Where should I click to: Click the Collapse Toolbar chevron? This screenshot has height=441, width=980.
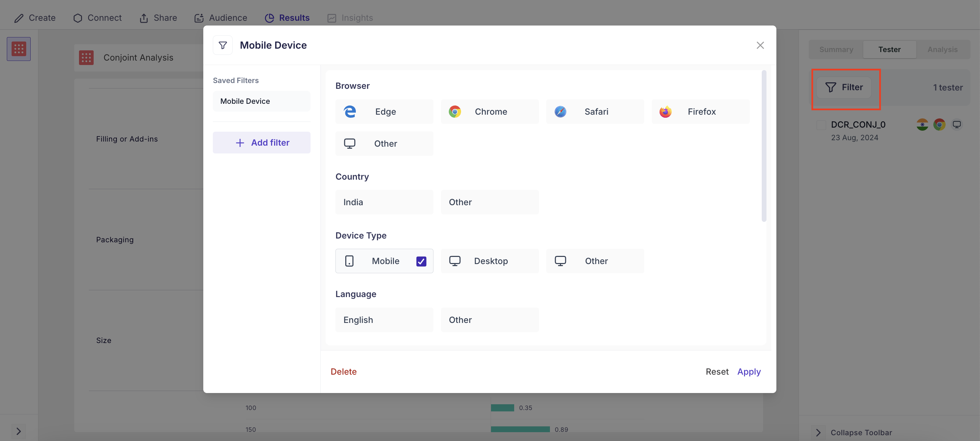click(818, 432)
